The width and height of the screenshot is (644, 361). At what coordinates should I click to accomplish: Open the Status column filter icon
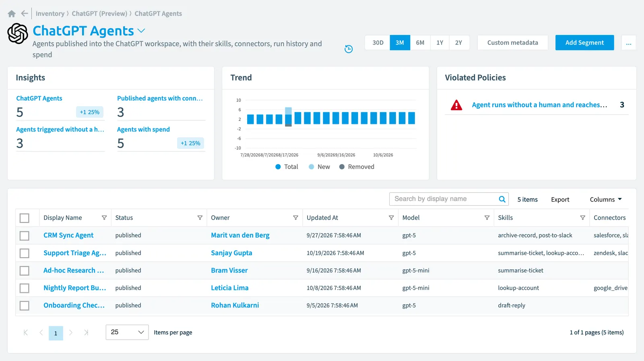pos(200,218)
